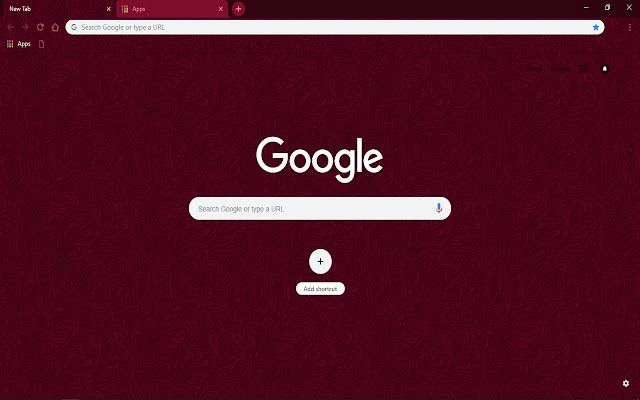Click the Add shortcut label

320,289
